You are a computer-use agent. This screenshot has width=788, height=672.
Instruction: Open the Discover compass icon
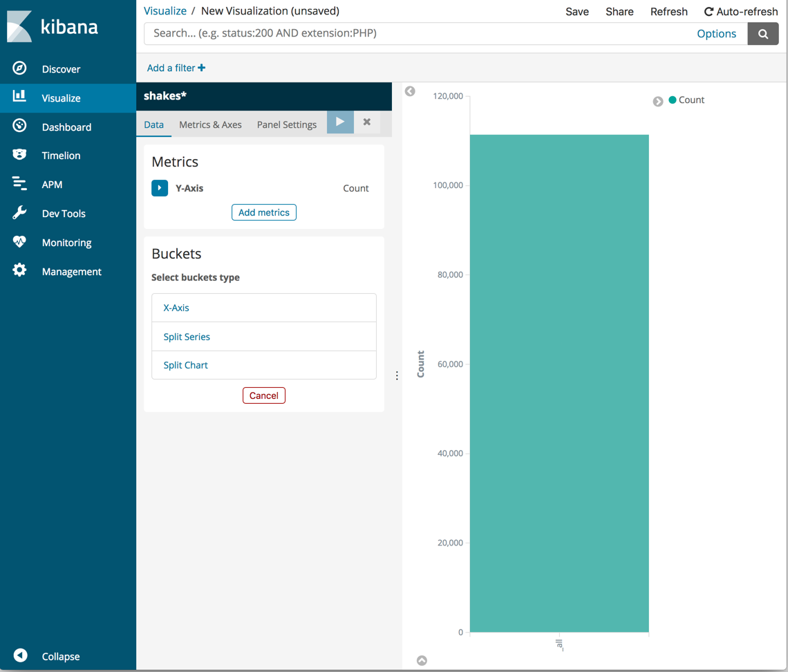20,68
